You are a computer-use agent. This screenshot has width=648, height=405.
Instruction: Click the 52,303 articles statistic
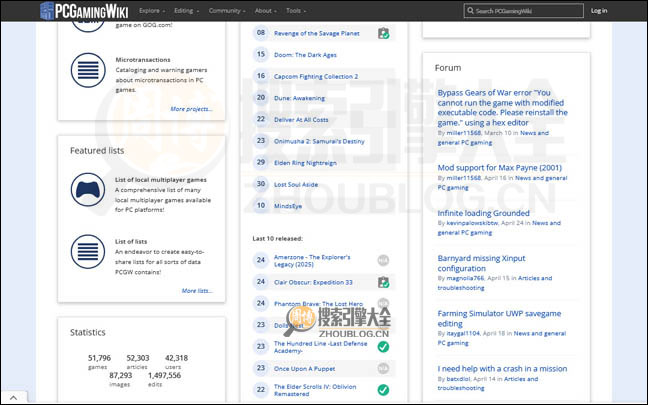pyautogui.click(x=138, y=361)
